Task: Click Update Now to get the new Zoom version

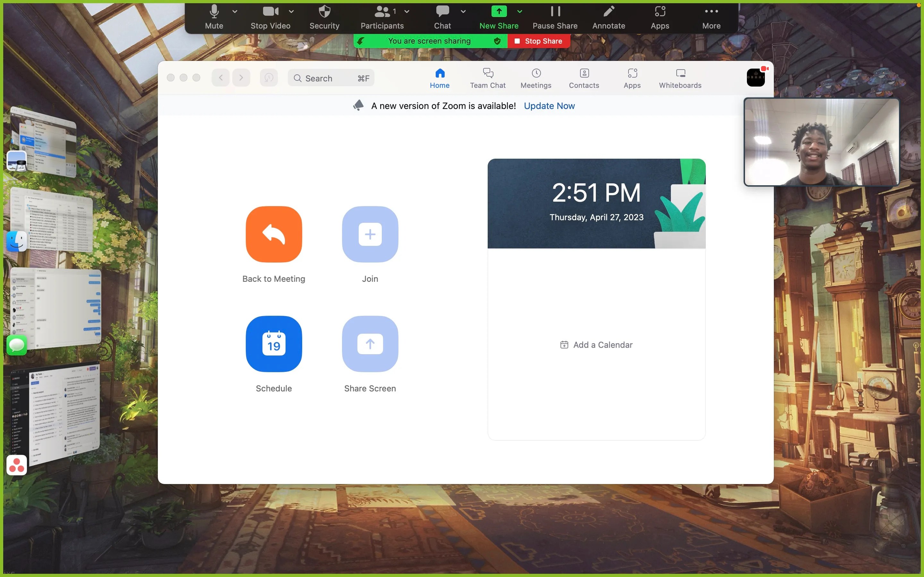Action: 549,106
